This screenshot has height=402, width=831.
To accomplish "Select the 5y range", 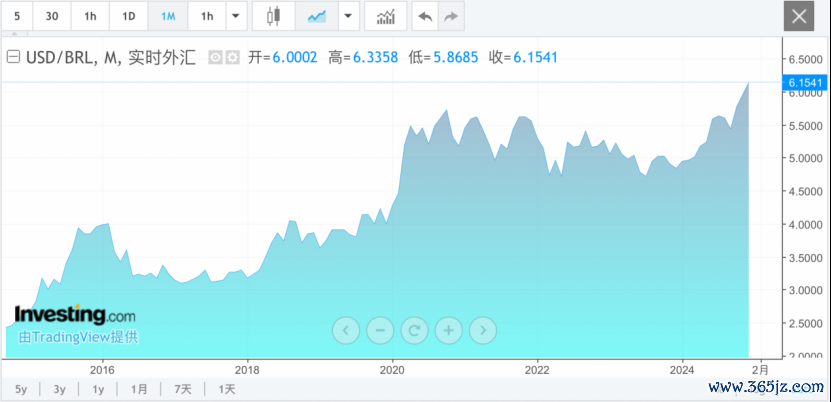I will point(21,389).
